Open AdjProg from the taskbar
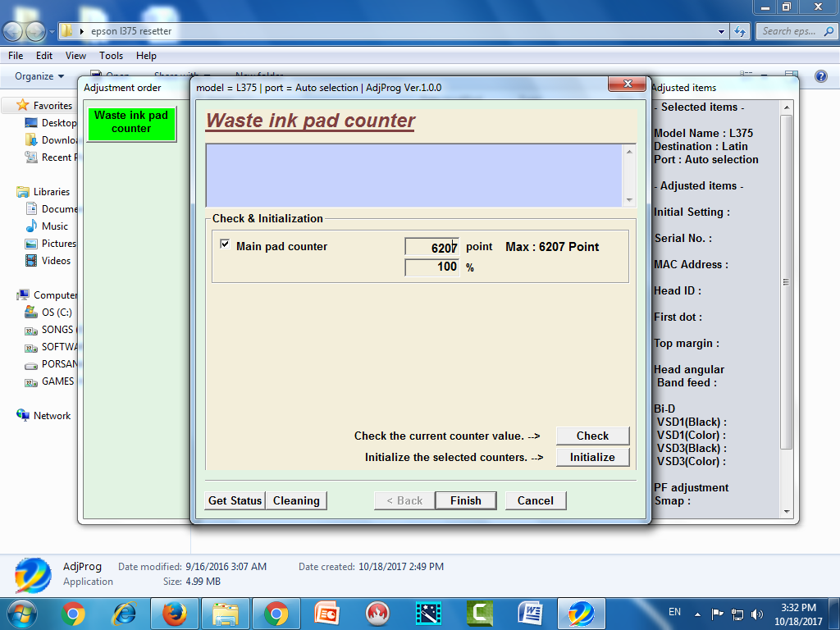 pos(582,613)
